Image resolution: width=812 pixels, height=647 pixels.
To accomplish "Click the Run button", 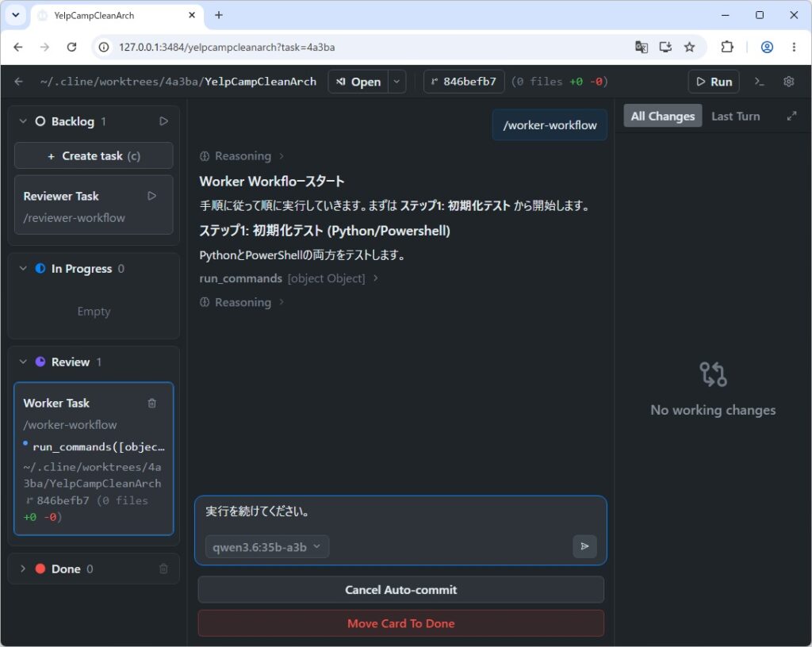I will point(714,82).
